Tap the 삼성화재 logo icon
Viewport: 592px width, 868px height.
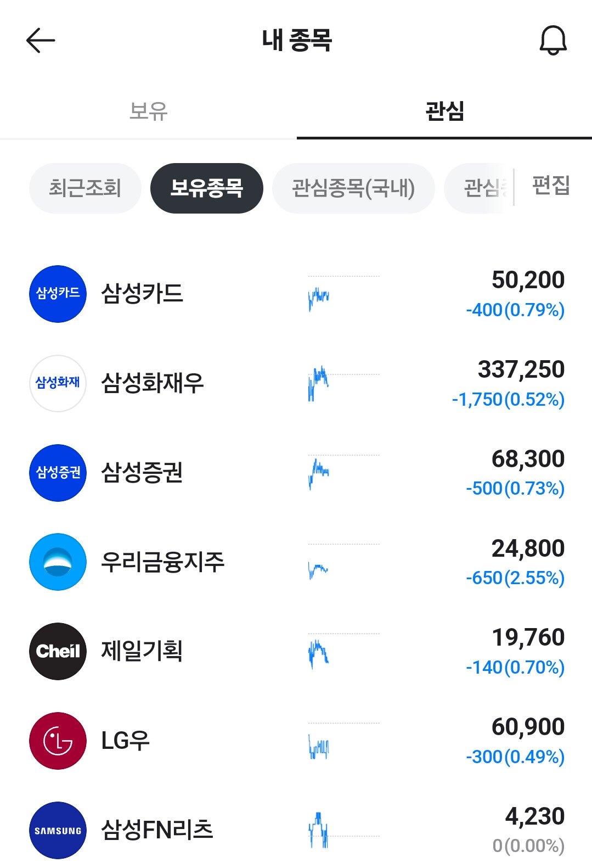point(58,383)
